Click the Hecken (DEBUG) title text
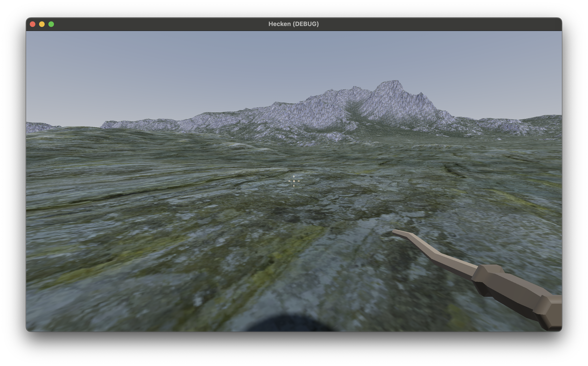 coord(294,24)
